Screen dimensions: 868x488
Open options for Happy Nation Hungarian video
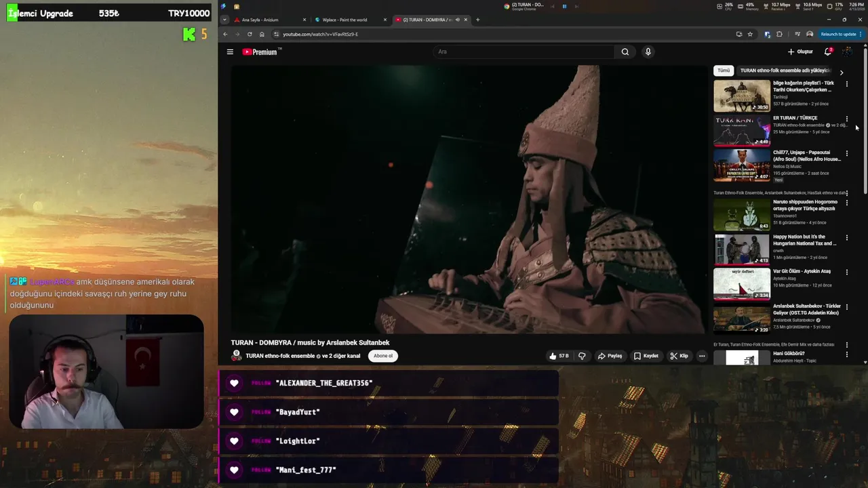[846, 238]
